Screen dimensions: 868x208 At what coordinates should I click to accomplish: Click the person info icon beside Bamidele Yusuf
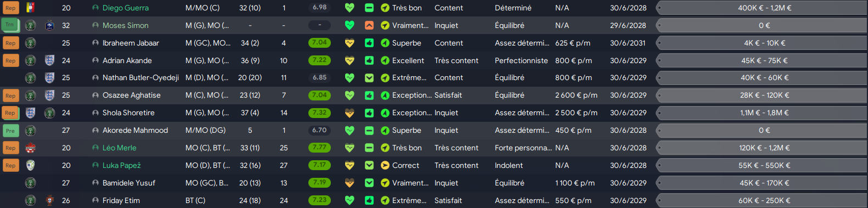[95, 183]
